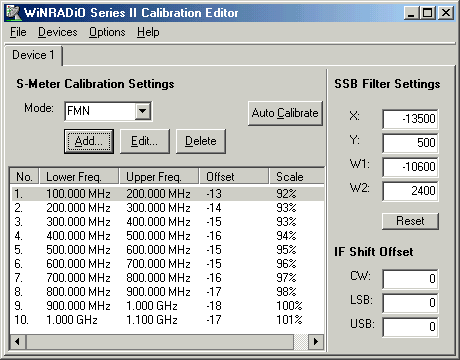Viewport: 460px width, 360px height.
Task: Expand the Mode dropdown showing FMN
Action: pyautogui.click(x=143, y=111)
